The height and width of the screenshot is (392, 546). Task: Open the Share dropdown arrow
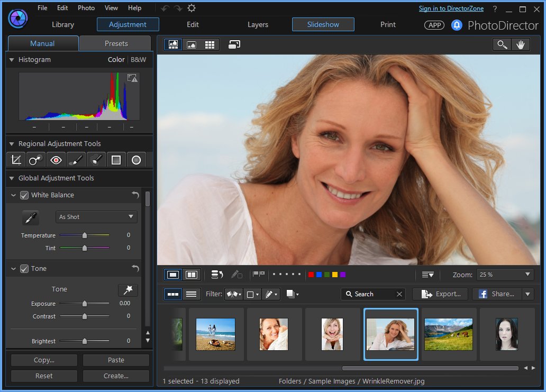pyautogui.click(x=527, y=294)
